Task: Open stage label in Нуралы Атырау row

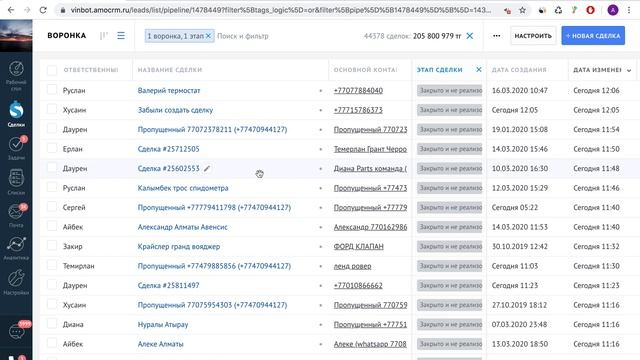Action: tap(449, 324)
